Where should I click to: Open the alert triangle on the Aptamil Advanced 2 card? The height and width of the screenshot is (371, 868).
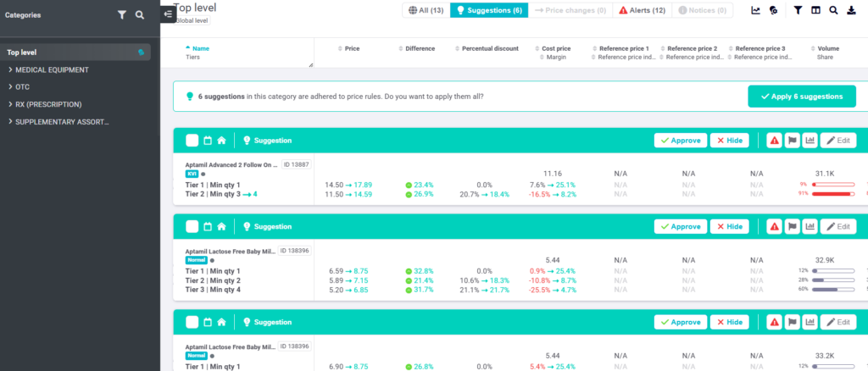coord(775,141)
